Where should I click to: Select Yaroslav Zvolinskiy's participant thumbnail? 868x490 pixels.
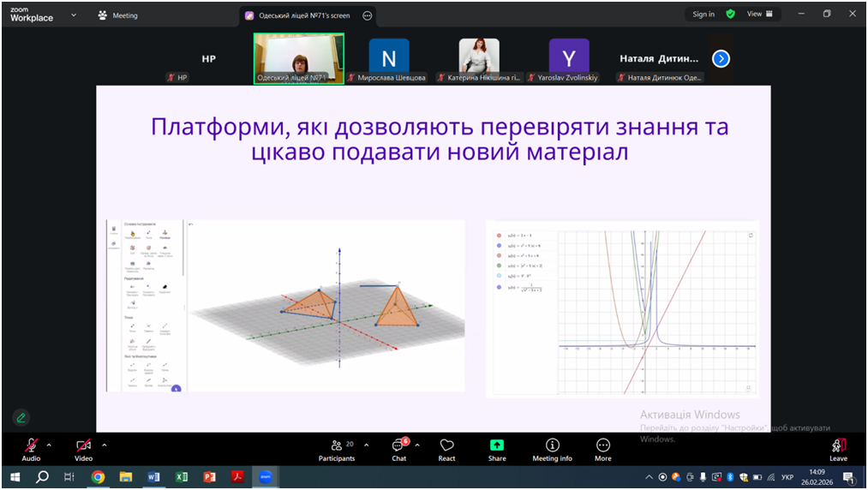[x=569, y=58]
